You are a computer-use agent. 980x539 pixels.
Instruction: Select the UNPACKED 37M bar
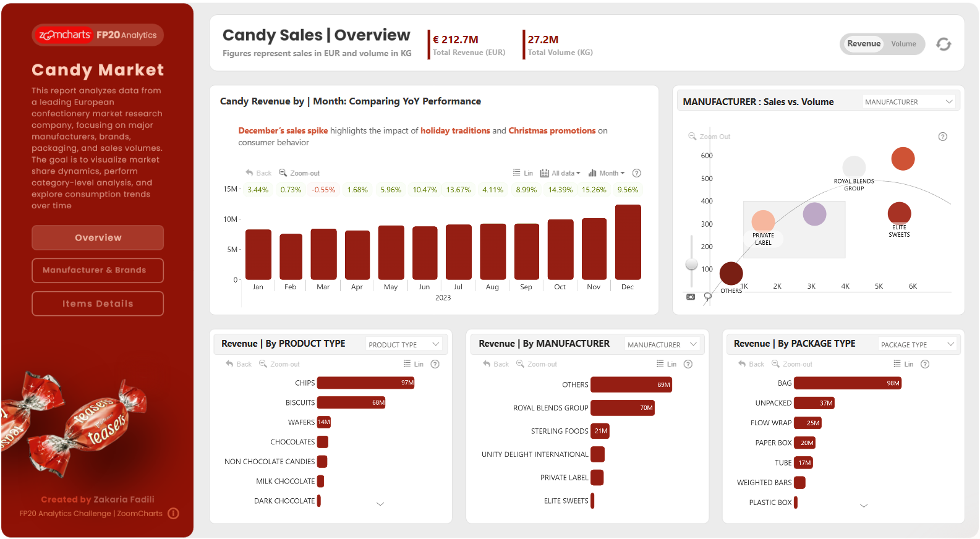click(x=814, y=403)
